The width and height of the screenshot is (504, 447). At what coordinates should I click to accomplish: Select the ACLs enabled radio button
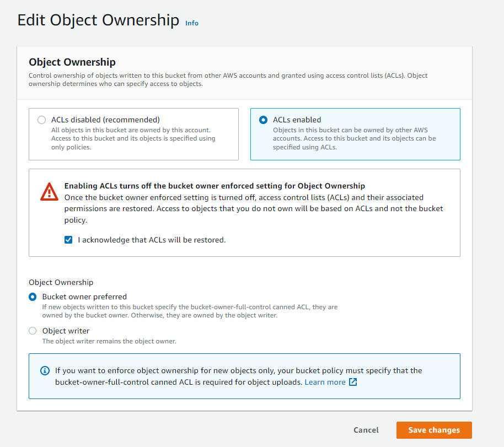(263, 120)
